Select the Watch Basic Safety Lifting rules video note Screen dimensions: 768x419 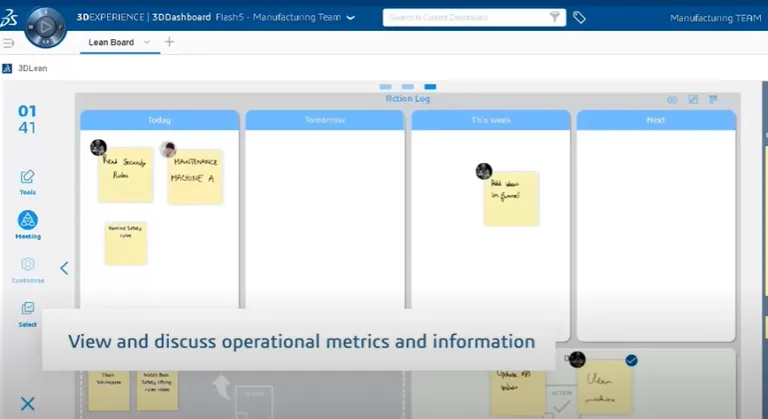[x=157, y=390]
